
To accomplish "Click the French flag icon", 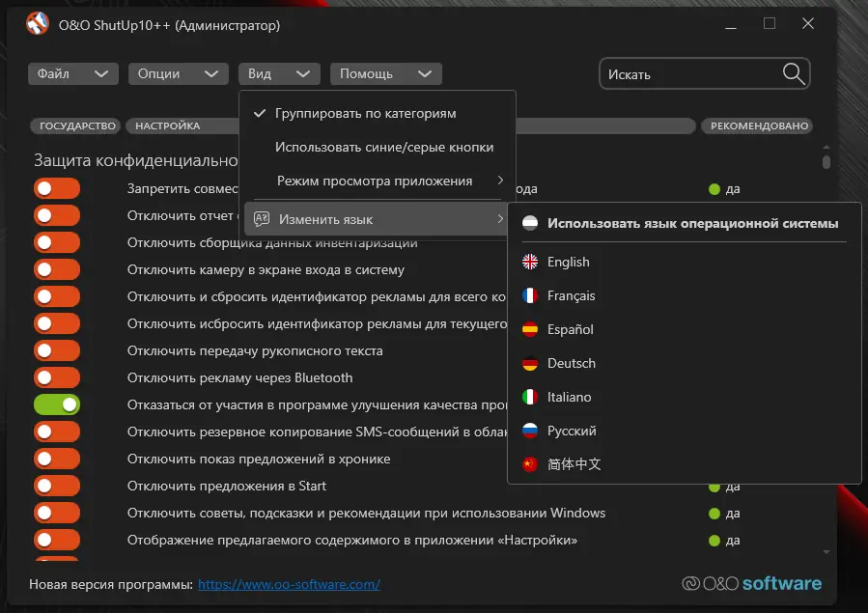I will [530, 295].
